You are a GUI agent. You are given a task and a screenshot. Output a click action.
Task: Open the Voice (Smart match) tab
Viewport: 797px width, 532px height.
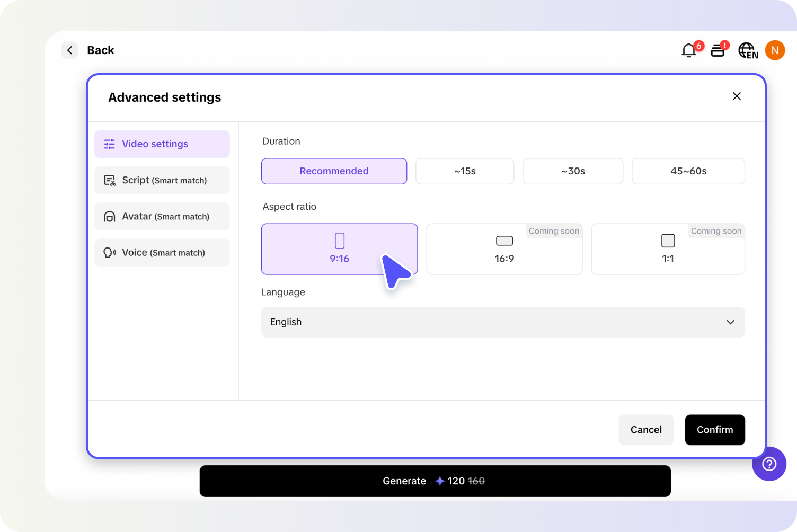[x=162, y=253]
